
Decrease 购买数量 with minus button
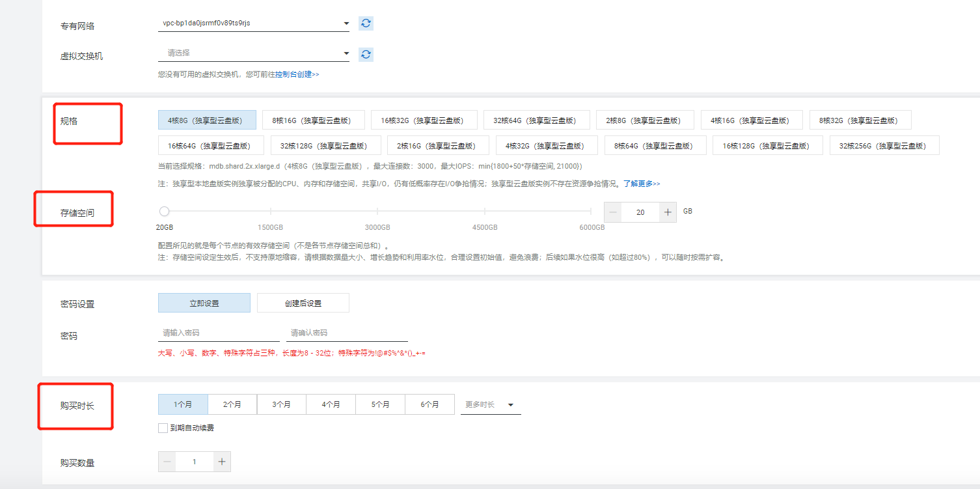click(167, 462)
